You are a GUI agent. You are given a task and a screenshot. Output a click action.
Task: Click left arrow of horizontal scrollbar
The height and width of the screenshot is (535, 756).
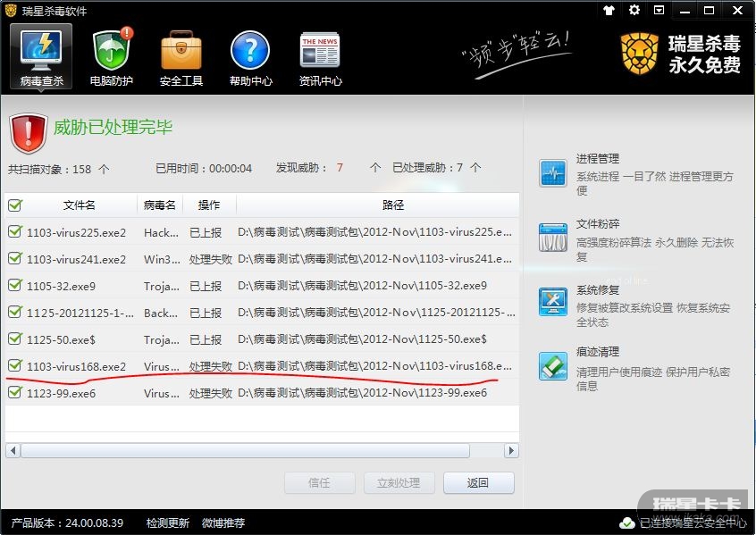(x=13, y=451)
